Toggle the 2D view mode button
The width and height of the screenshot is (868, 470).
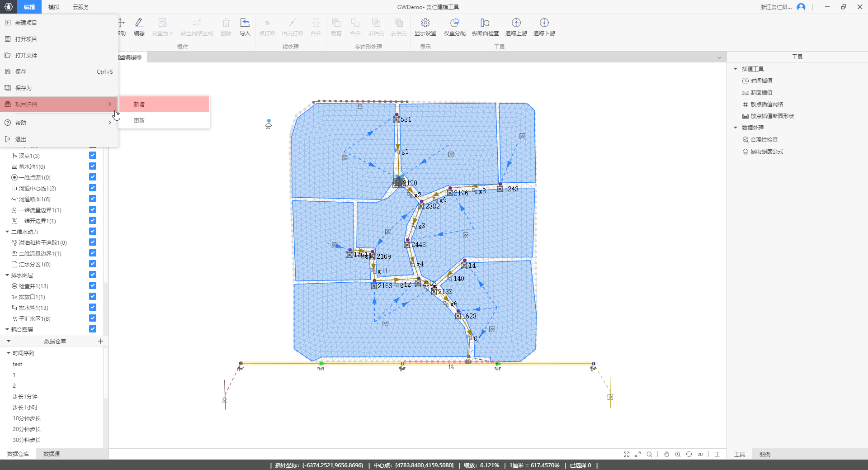[x=700, y=454]
